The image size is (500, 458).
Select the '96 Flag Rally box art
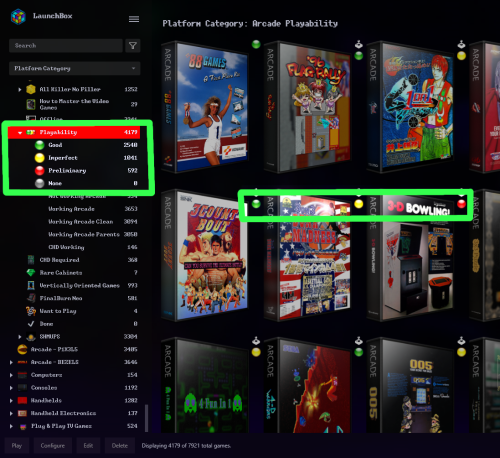coord(307,107)
